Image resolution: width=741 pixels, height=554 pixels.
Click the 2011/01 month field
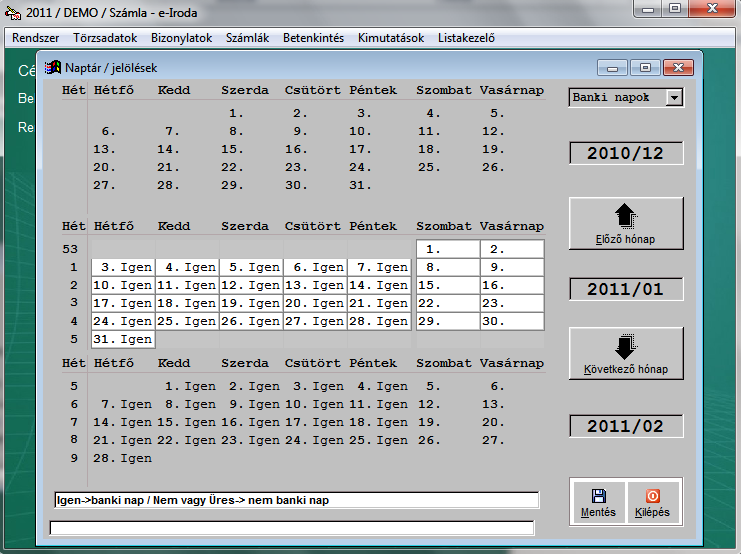(x=625, y=289)
